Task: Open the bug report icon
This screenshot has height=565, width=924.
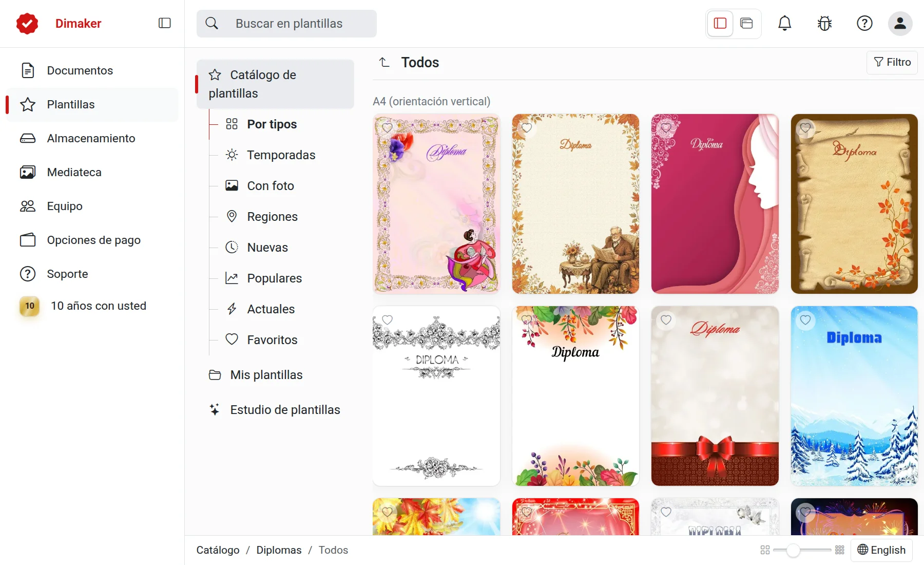Action: click(824, 23)
